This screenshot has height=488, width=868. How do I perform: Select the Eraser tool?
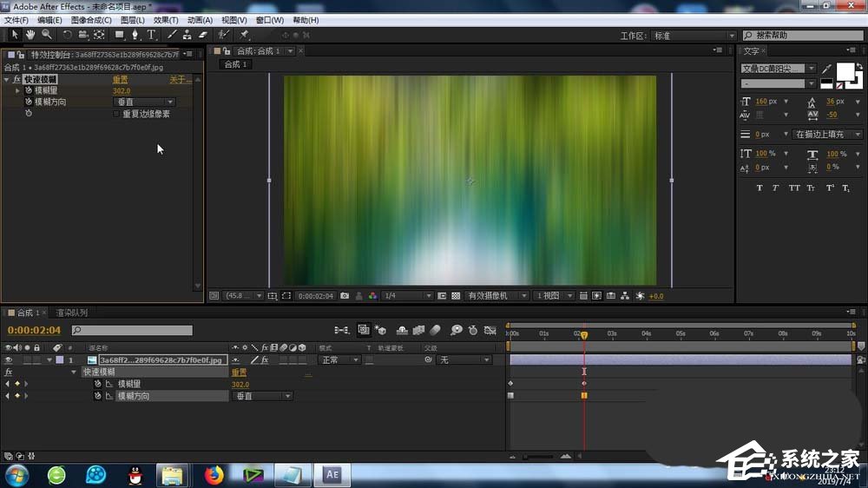pyautogui.click(x=204, y=35)
